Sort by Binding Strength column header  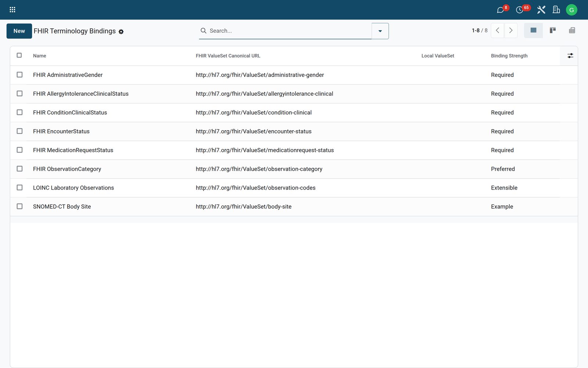pos(509,56)
